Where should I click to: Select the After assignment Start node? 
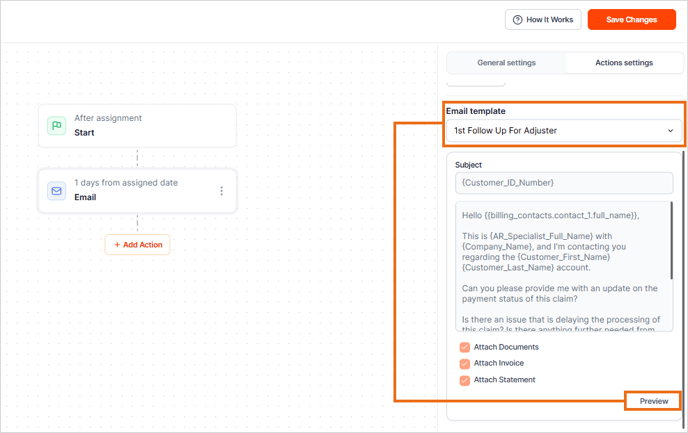point(137,126)
